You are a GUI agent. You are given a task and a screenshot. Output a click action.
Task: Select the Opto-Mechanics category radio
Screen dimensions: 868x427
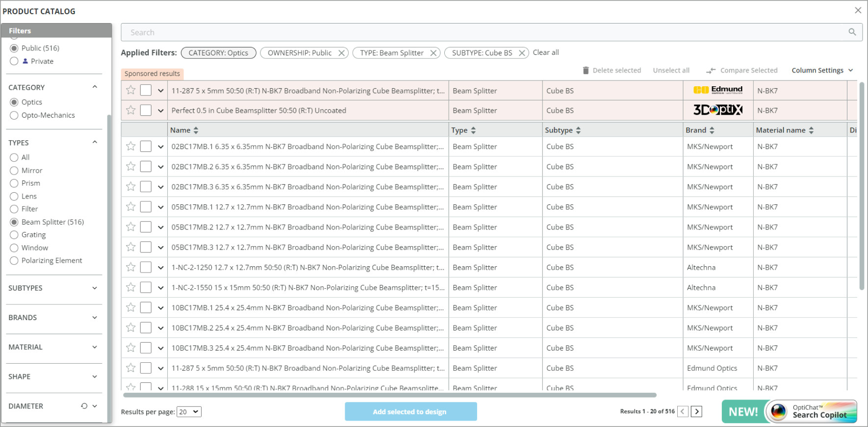coord(14,115)
